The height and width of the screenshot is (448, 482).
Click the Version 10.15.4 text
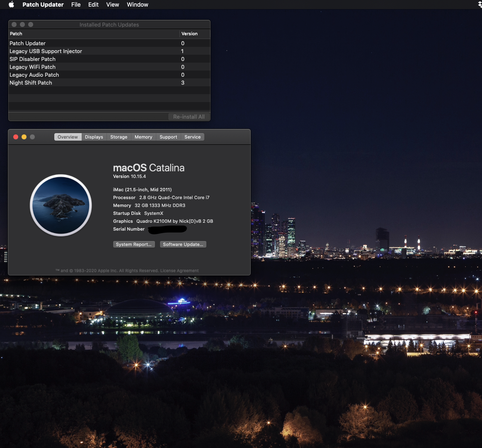pyautogui.click(x=129, y=176)
